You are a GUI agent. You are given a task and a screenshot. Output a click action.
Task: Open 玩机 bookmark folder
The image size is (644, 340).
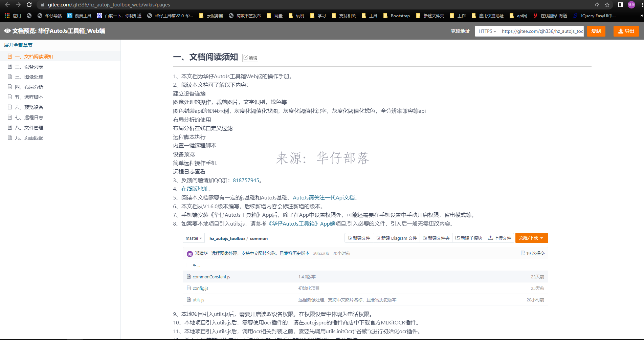pyautogui.click(x=296, y=16)
